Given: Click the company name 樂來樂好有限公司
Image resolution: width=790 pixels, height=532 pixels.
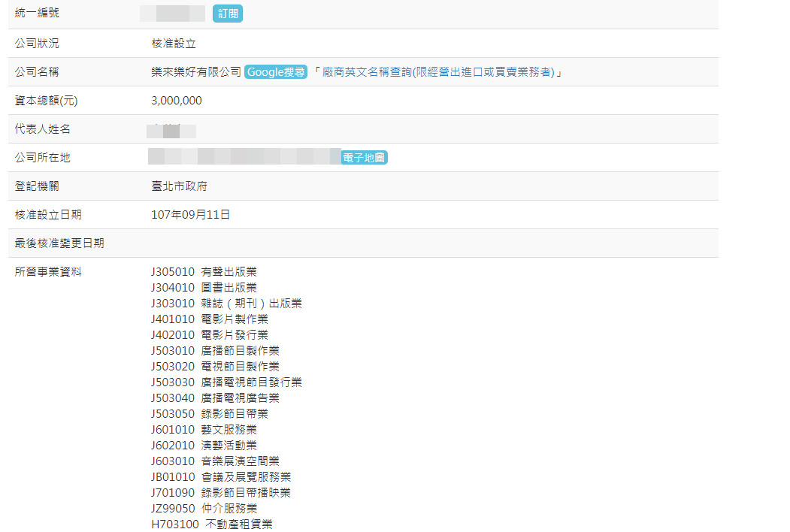Looking at the screenshot, I should (196, 72).
